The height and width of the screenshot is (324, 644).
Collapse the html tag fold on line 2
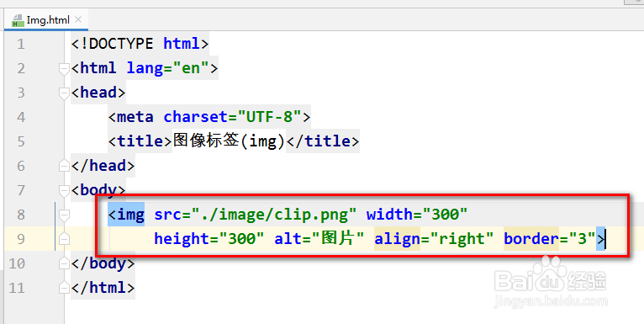(64, 68)
